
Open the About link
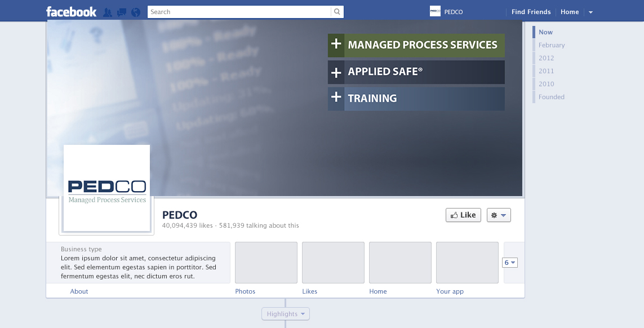79,291
